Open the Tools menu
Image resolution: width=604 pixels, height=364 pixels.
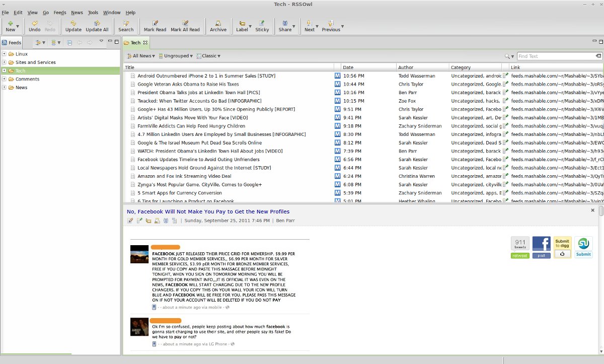pos(93,12)
